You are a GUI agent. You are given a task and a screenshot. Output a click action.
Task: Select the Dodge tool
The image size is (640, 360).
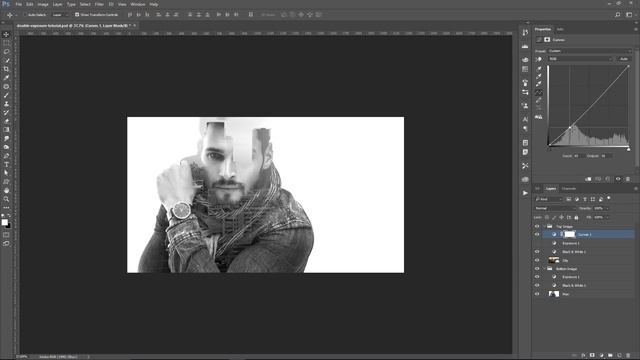point(6,147)
